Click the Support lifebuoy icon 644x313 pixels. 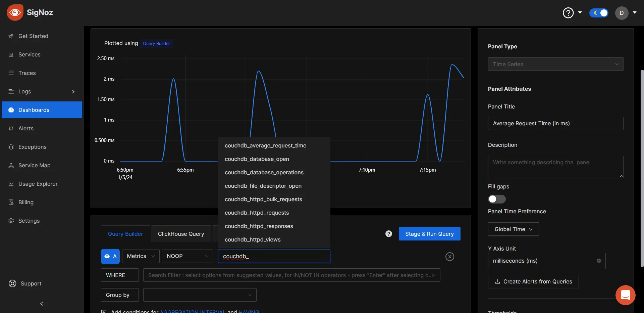pos(12,283)
